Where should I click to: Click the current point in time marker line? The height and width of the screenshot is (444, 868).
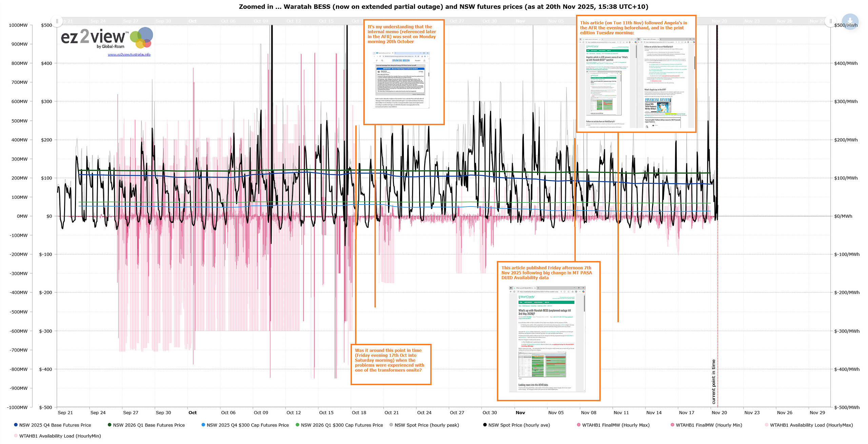coord(717,305)
